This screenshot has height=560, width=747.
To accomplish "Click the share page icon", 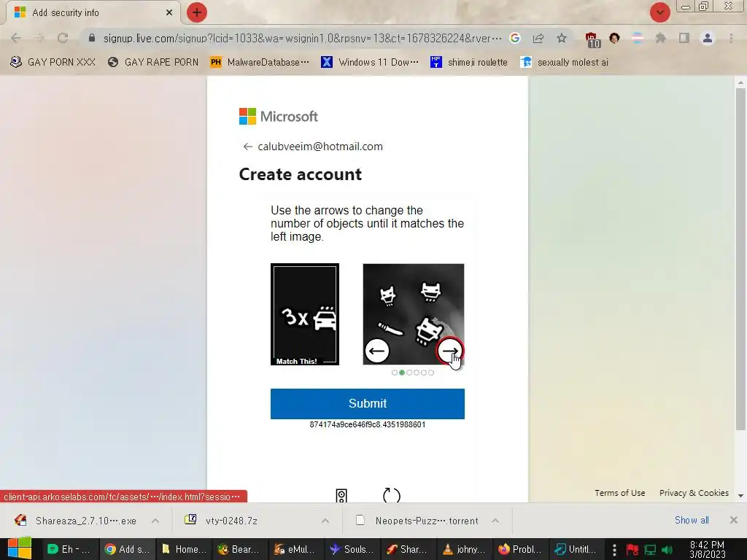I will click(x=538, y=38).
